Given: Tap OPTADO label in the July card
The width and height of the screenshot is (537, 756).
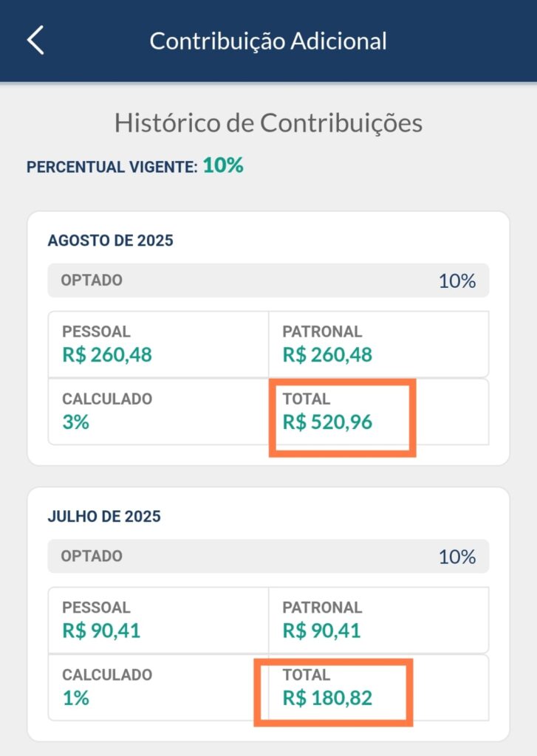Looking at the screenshot, I should [92, 556].
